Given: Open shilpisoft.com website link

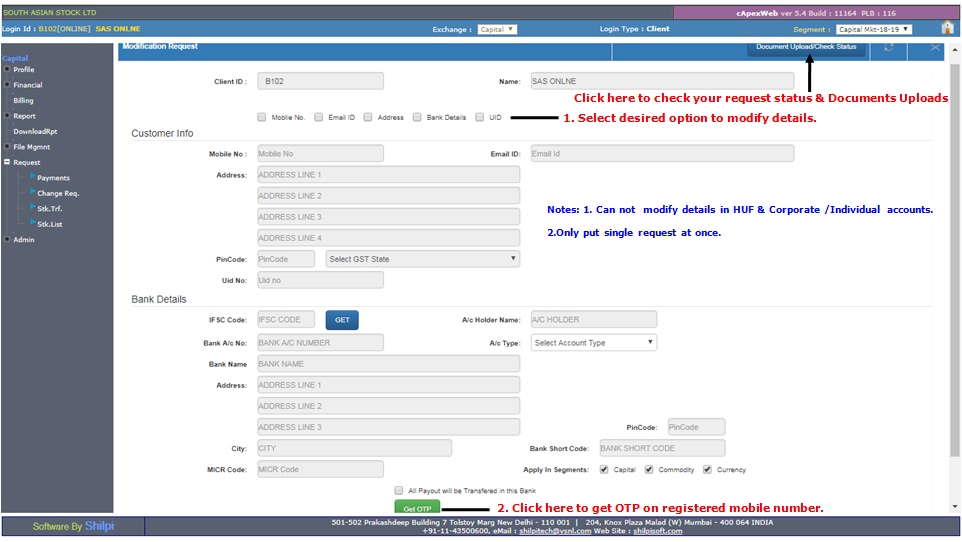Looking at the screenshot, I should (658, 531).
